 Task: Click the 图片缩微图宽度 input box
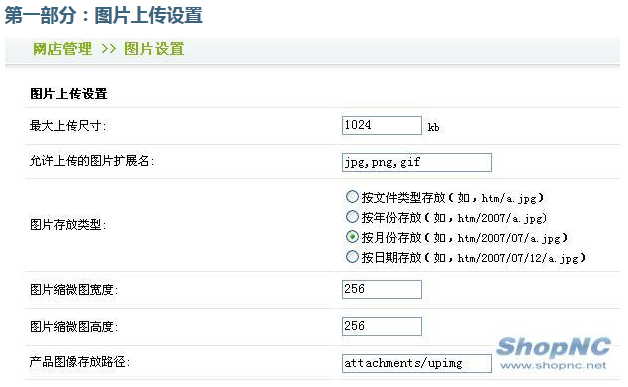pyautogui.click(x=382, y=289)
